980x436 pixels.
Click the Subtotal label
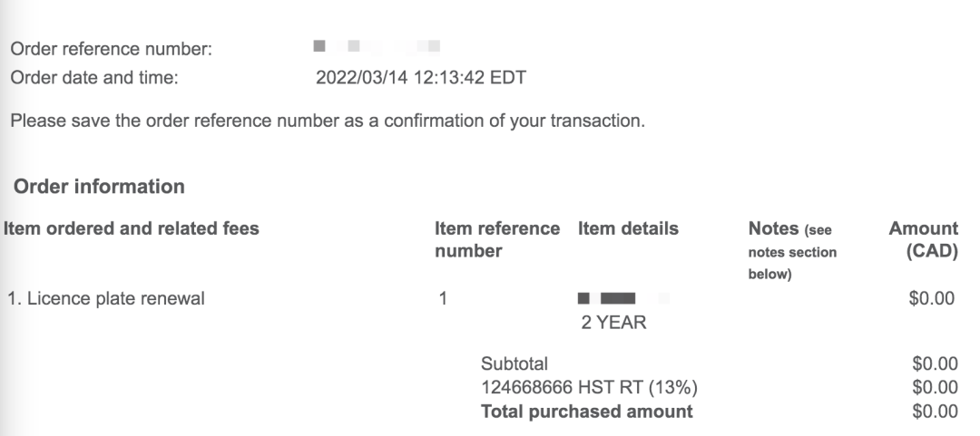click(x=514, y=365)
